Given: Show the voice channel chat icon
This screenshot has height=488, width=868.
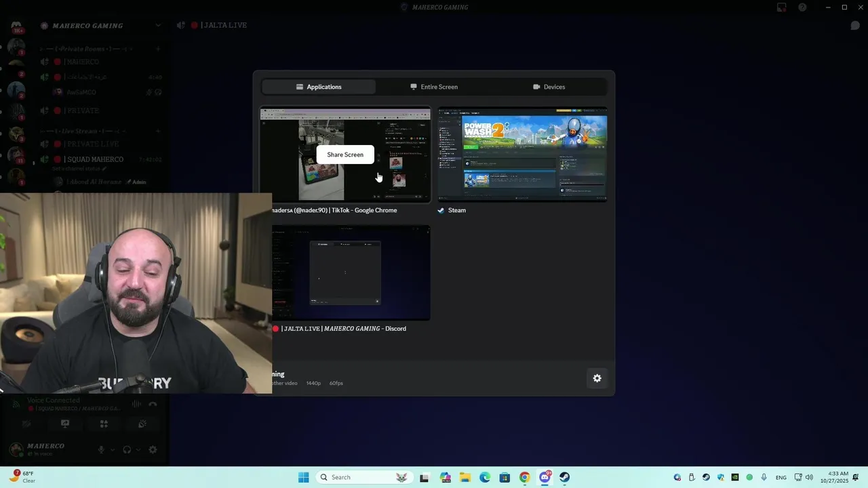Looking at the screenshot, I should (x=855, y=25).
